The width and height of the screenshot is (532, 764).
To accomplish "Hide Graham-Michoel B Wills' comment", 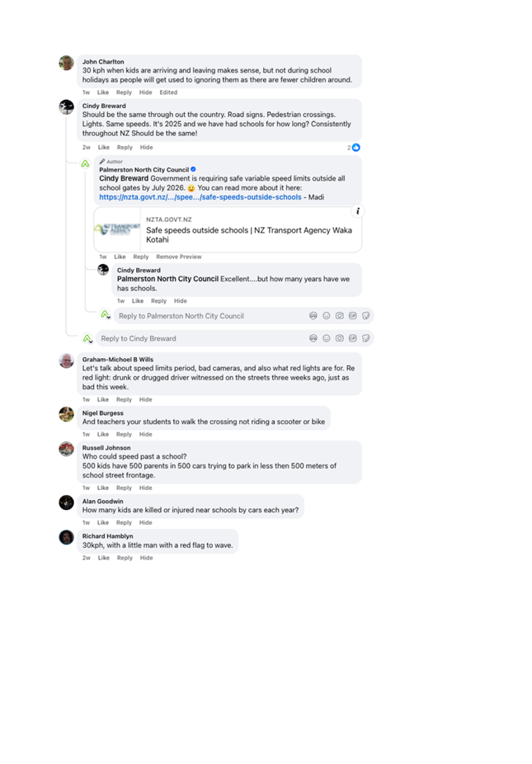I will coord(146,399).
